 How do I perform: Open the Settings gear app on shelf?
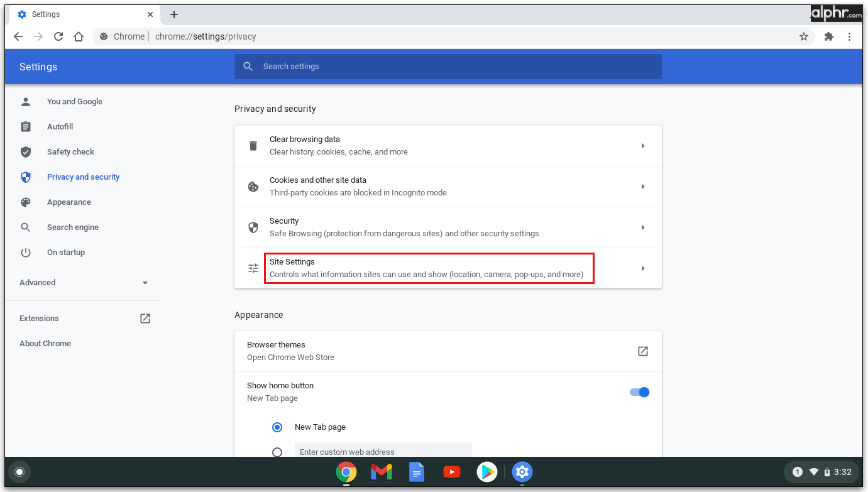pyautogui.click(x=522, y=472)
